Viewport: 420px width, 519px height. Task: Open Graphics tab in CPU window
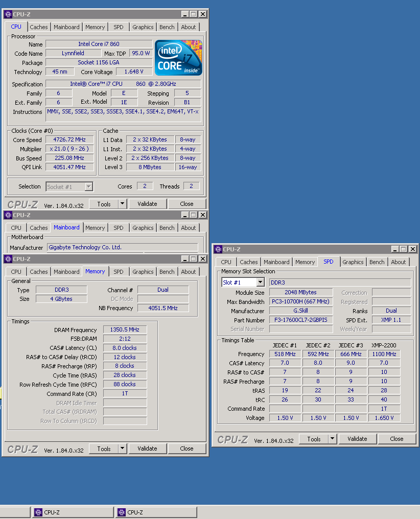click(x=143, y=27)
